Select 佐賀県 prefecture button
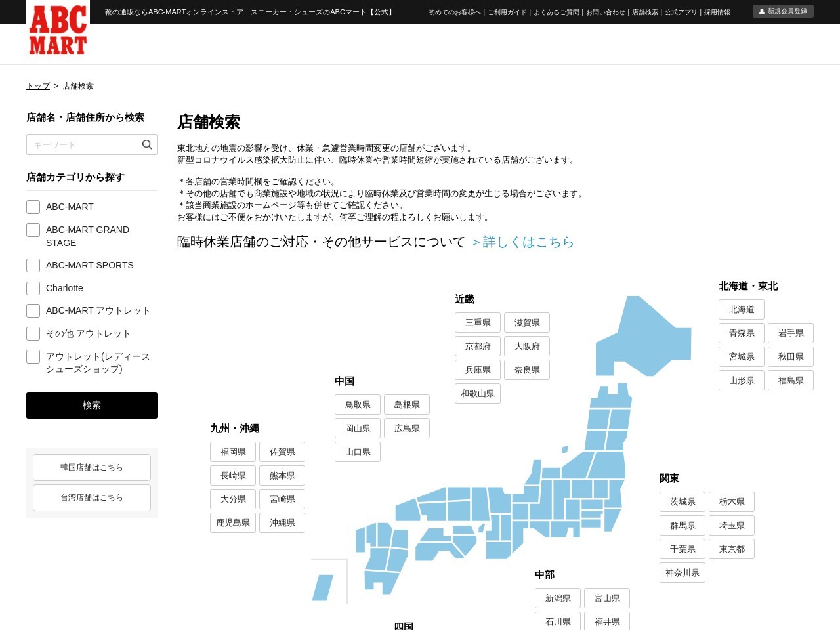This screenshot has height=630, width=840. point(282,452)
